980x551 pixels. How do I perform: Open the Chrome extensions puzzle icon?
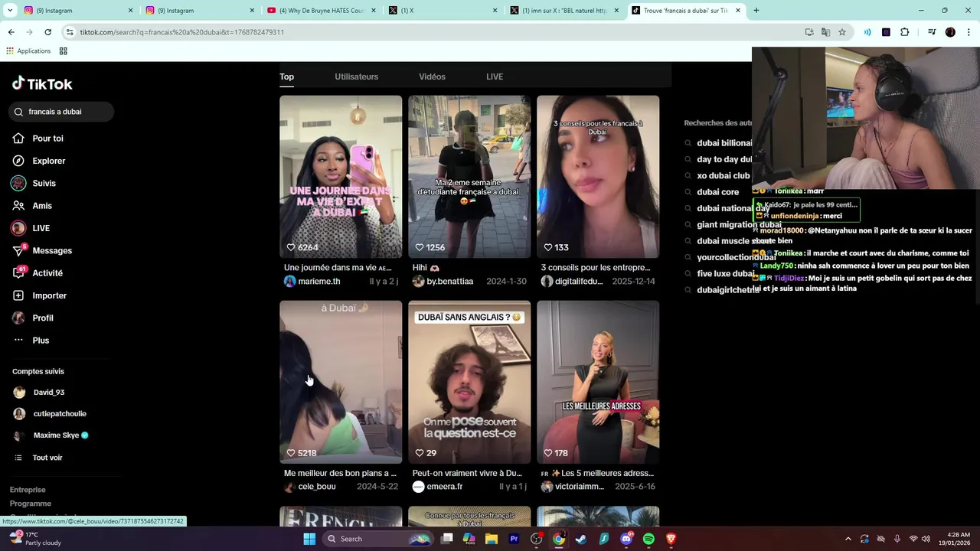[x=905, y=32]
